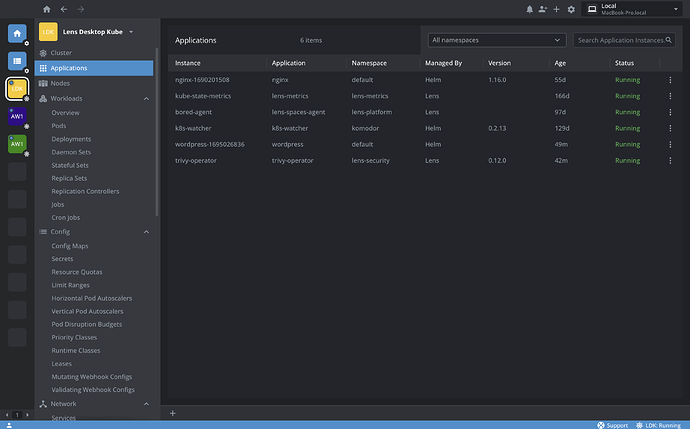This screenshot has width=690, height=429.
Task: Open actions menu for bored-agent
Action: pos(670,112)
